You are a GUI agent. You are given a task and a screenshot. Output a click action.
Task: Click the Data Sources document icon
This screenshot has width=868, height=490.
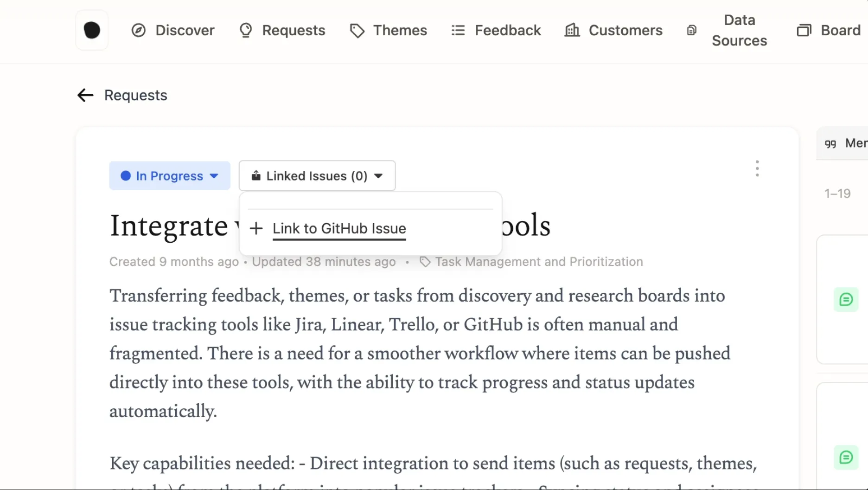691,31
